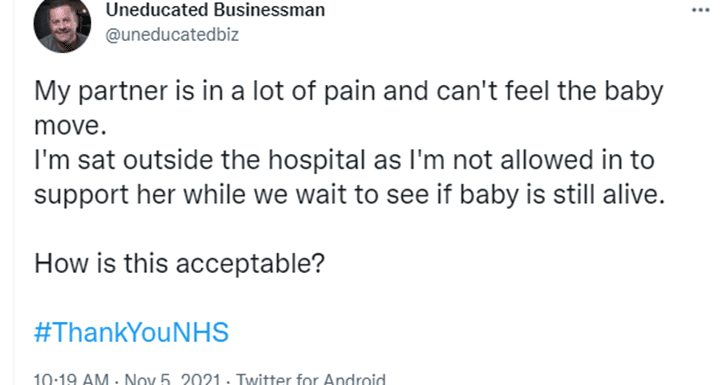
Task: Click the blank area below 'How is this acceptable?'
Action: tap(360, 297)
